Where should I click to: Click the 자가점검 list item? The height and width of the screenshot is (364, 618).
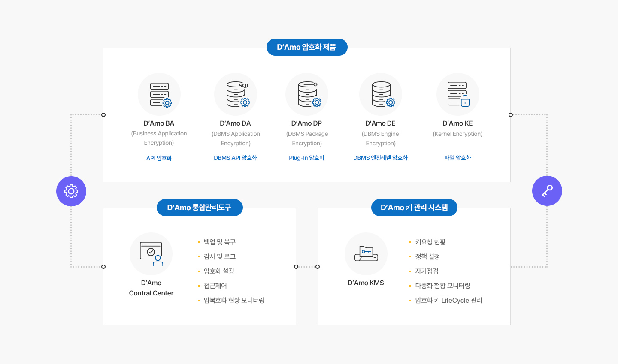tap(427, 271)
